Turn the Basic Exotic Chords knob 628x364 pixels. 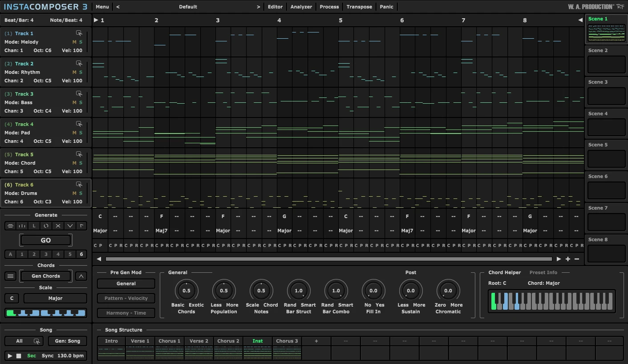tap(186, 291)
